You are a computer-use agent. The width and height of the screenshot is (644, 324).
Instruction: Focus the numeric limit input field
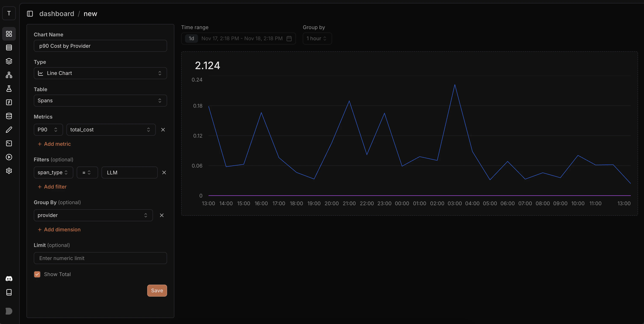pyautogui.click(x=100, y=258)
